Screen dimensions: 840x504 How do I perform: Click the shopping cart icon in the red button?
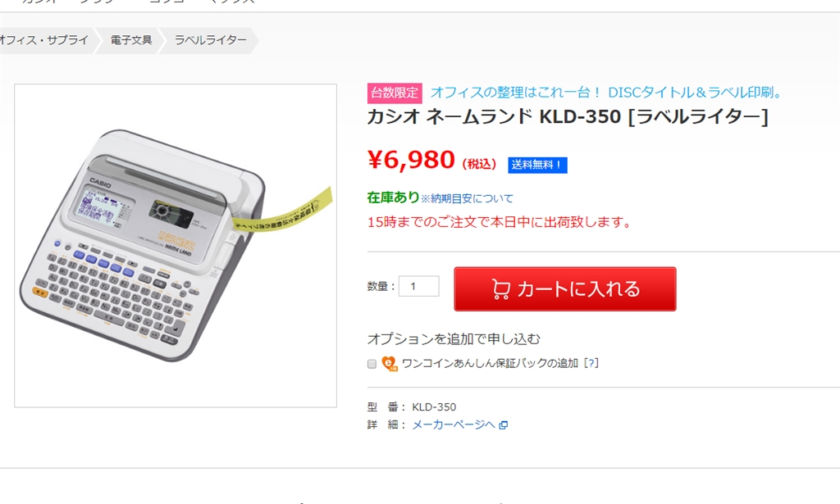[500, 289]
